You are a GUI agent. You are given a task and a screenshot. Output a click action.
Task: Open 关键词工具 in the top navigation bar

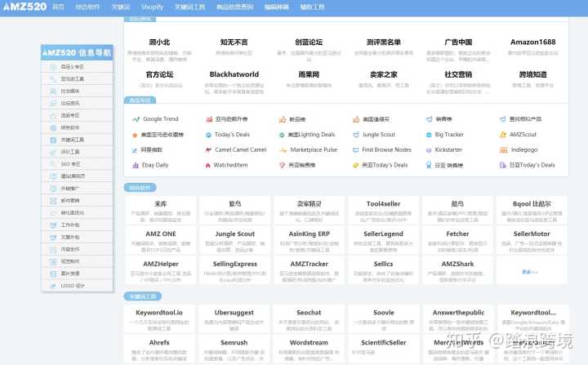(189, 7)
